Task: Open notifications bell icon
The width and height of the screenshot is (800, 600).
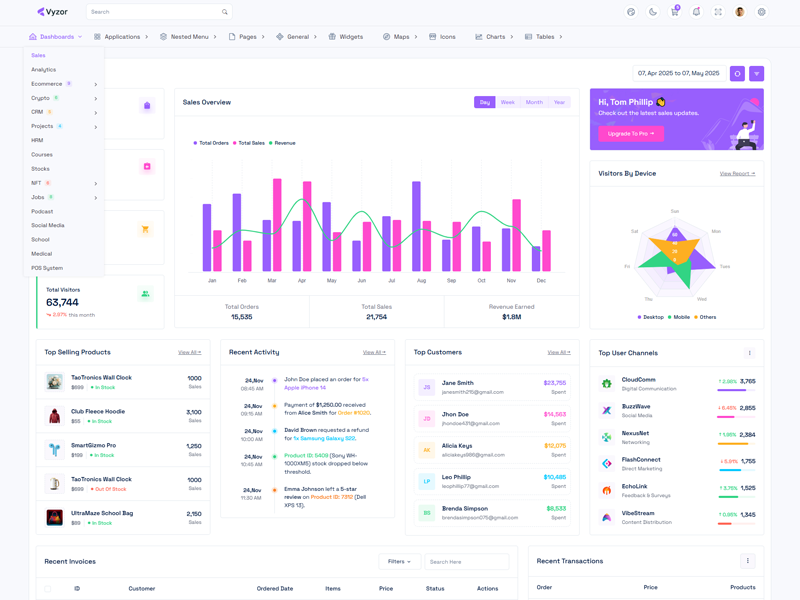Action: [696, 12]
